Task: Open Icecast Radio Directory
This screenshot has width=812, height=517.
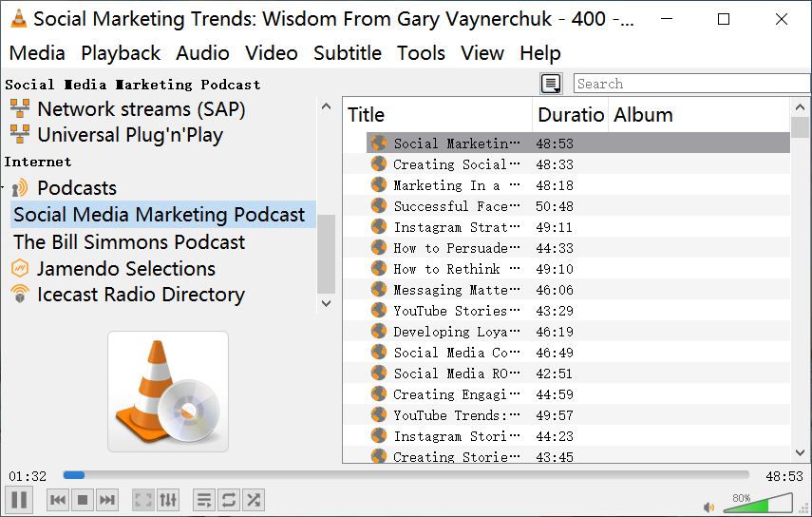Action: tap(141, 295)
